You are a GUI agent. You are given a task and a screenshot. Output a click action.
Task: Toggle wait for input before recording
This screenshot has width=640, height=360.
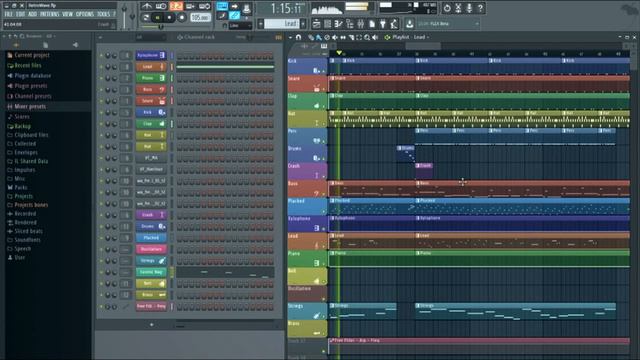click(161, 6)
